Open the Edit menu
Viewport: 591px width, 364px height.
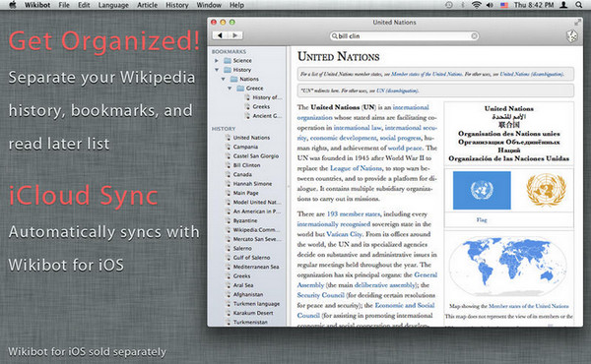(x=84, y=5)
